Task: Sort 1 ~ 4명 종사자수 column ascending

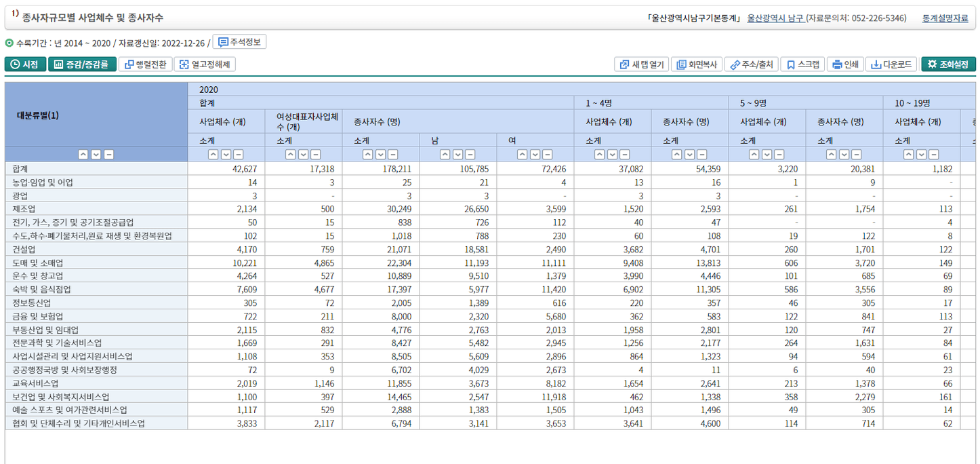Action: pyautogui.click(x=677, y=155)
